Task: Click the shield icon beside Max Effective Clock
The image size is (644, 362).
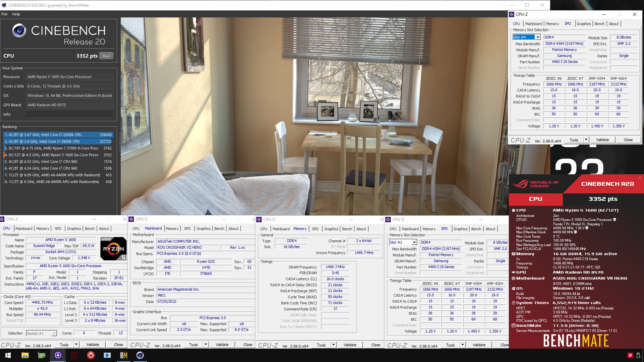Action: coord(576,232)
